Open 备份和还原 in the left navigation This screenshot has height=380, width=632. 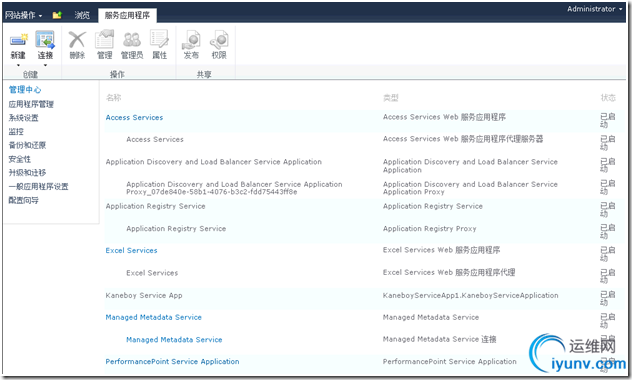click(27, 145)
